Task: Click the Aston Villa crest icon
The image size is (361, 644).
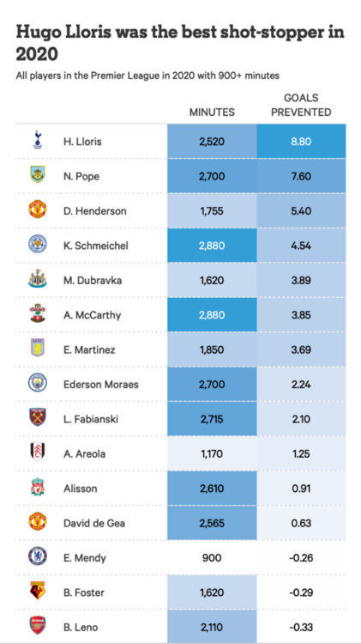Action: coord(38,349)
